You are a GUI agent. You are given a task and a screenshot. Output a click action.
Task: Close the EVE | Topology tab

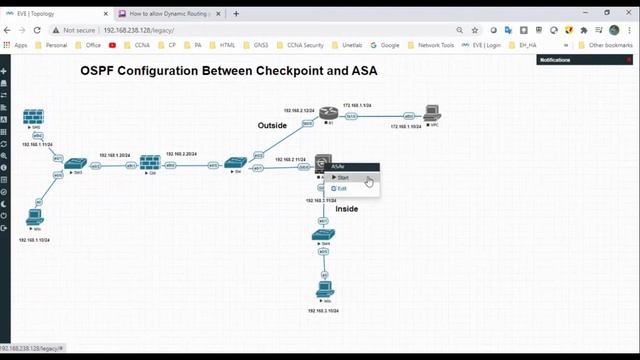tap(106, 14)
